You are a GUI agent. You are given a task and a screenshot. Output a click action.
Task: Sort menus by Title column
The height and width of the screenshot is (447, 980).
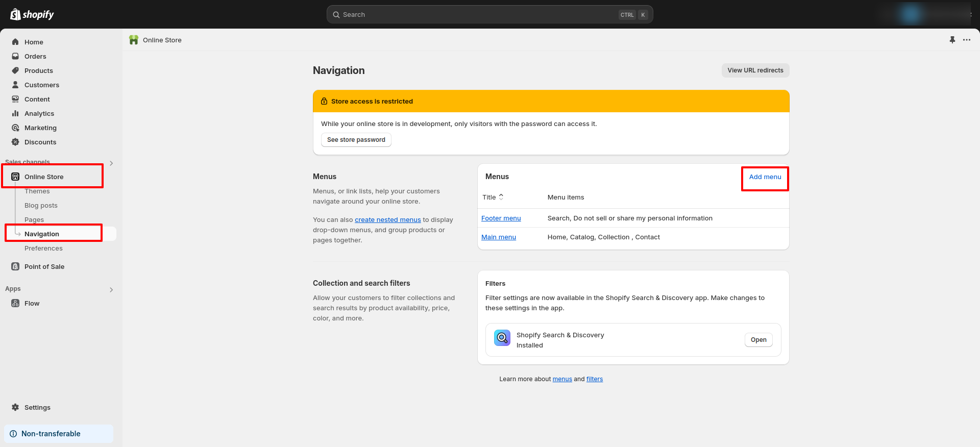click(x=493, y=197)
